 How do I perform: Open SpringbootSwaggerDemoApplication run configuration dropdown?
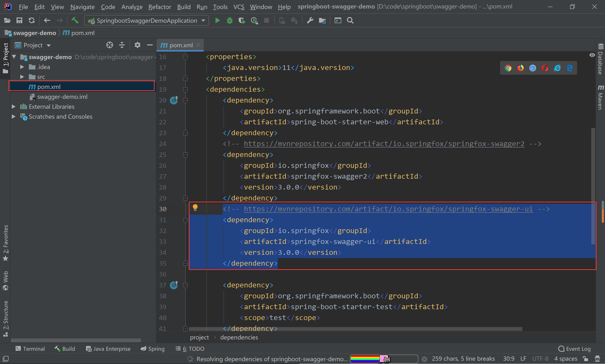click(x=147, y=20)
